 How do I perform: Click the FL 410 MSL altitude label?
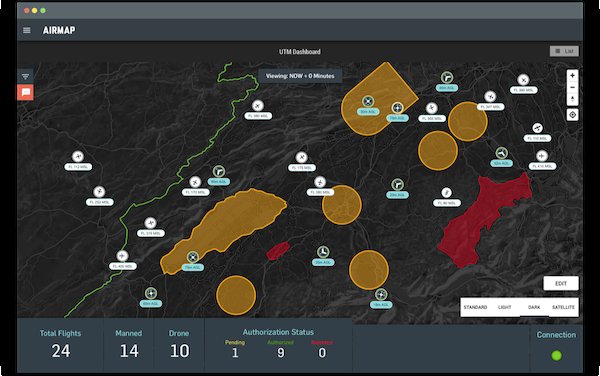tap(542, 166)
